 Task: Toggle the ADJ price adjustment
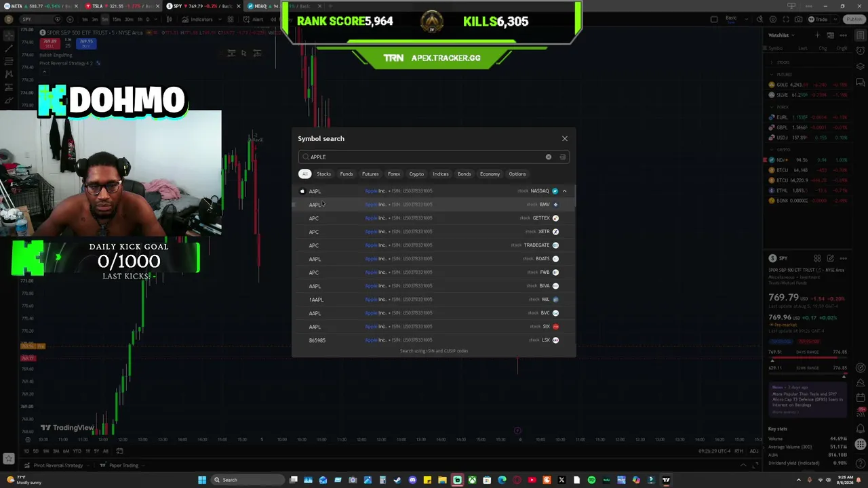(753, 451)
